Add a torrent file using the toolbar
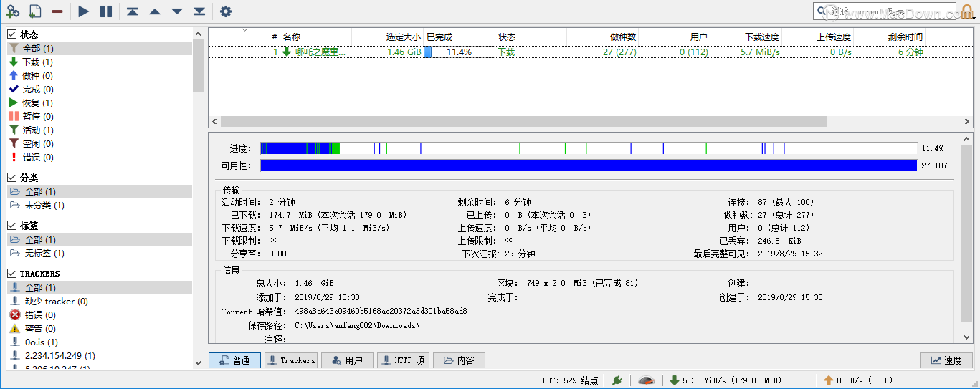The width and height of the screenshot is (980, 389). pyautogui.click(x=34, y=11)
